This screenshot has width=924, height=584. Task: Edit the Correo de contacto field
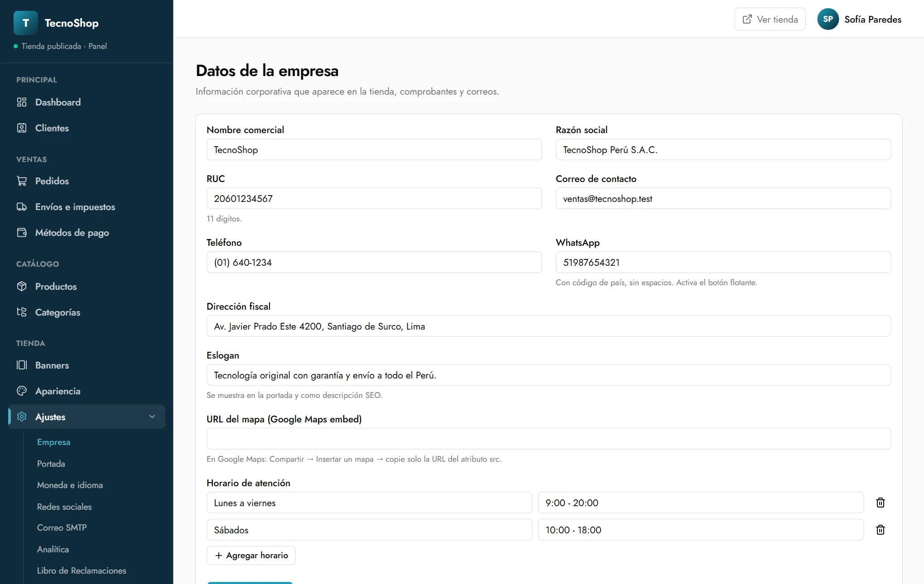point(723,198)
